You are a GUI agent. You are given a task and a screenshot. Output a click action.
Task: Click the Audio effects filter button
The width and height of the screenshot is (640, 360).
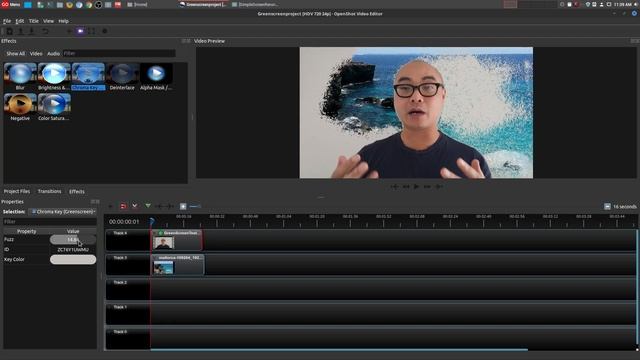53,53
